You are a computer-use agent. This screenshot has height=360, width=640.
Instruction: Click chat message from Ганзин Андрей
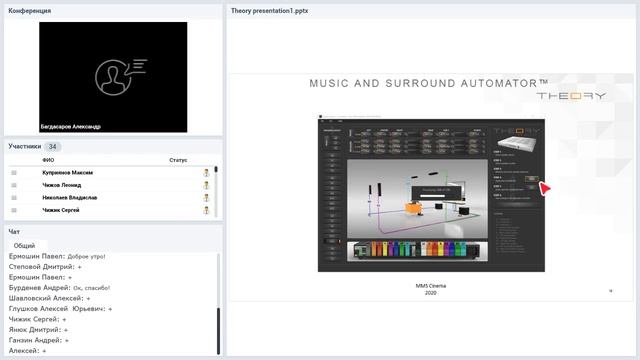(x=39, y=340)
